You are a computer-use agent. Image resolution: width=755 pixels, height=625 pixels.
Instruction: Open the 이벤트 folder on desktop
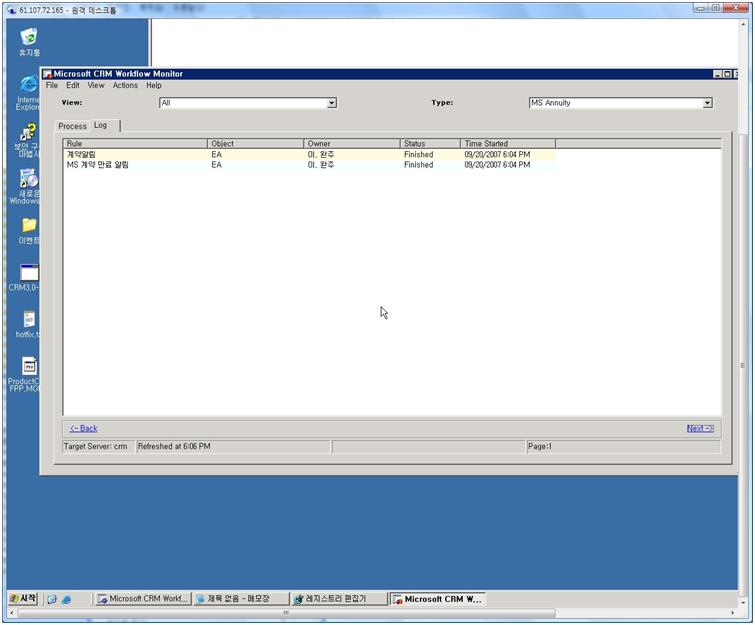coord(29,231)
